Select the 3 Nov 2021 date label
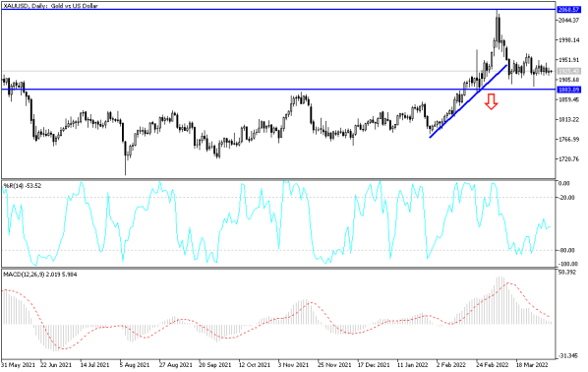 pos(293,364)
